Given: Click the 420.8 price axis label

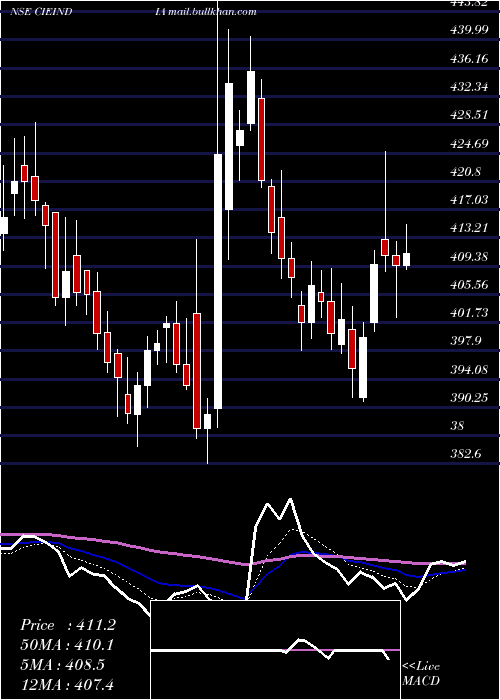Looking at the screenshot, I should [465, 172].
